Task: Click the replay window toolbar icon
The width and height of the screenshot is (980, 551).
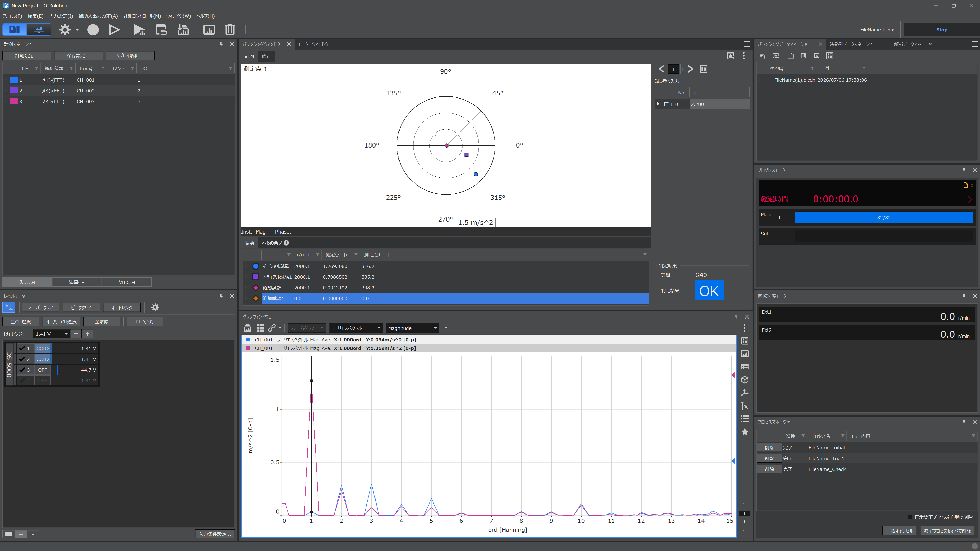Action: [161, 30]
